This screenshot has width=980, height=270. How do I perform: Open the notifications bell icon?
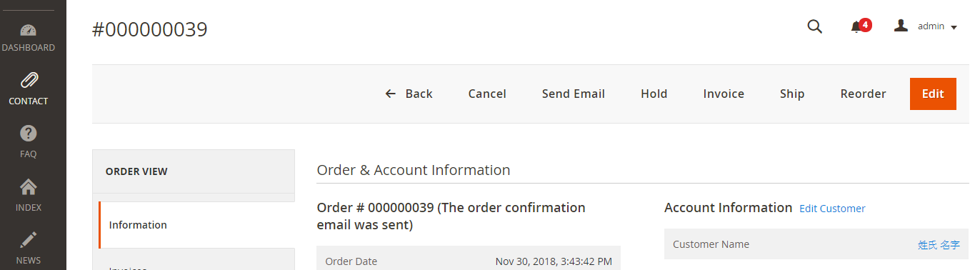(x=856, y=27)
